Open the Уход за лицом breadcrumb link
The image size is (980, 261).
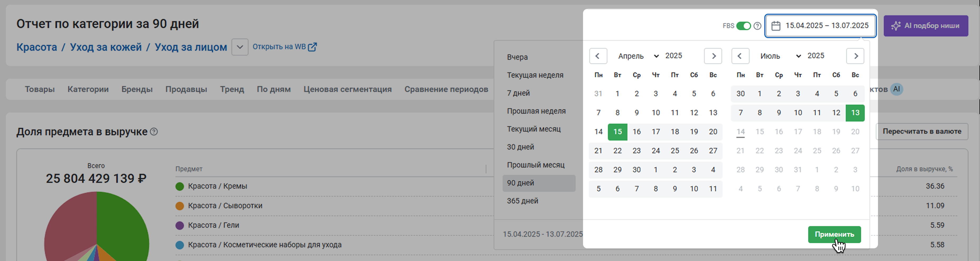tap(191, 47)
